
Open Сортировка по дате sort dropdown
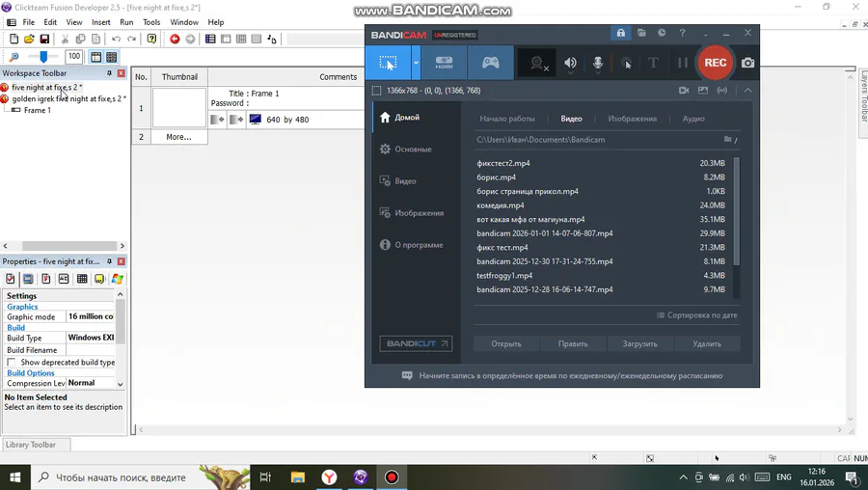pos(696,315)
